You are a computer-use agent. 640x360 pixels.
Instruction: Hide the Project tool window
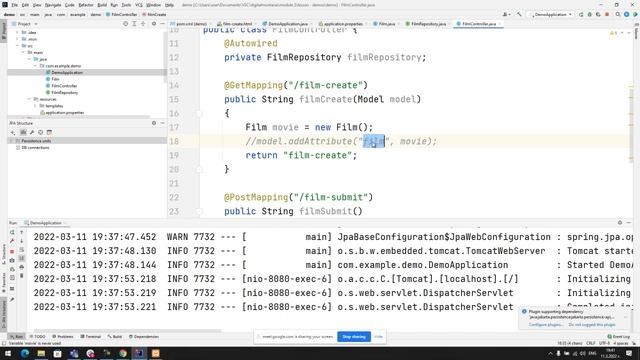click(x=162, y=24)
